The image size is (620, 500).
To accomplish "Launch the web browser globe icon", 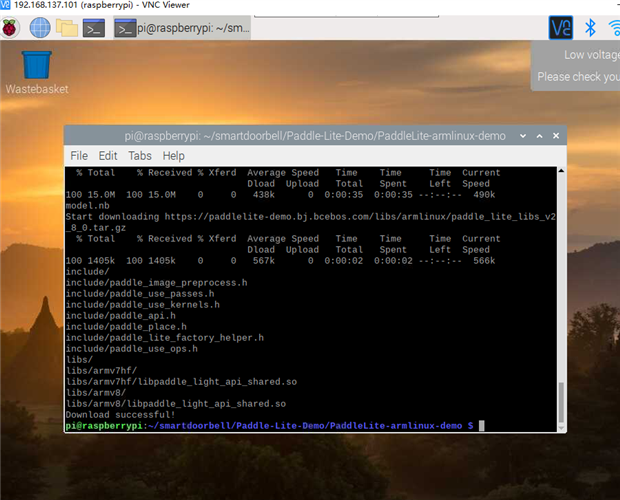I will (40, 28).
